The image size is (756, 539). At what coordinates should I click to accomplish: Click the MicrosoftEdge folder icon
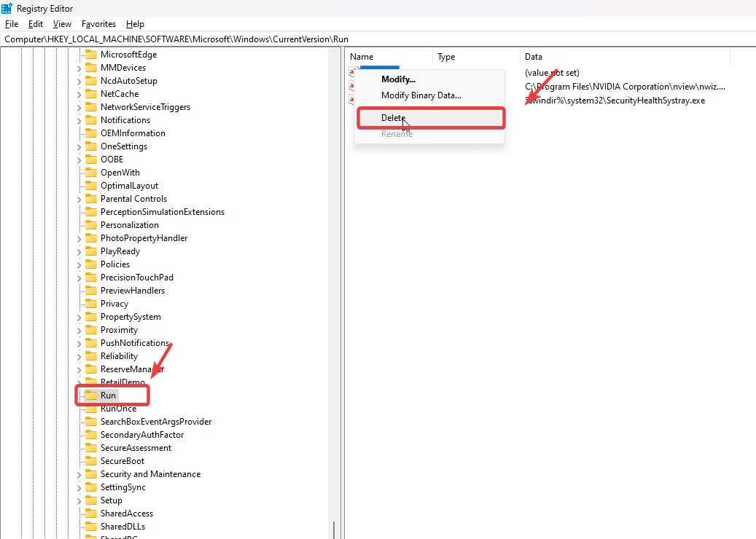click(x=91, y=55)
